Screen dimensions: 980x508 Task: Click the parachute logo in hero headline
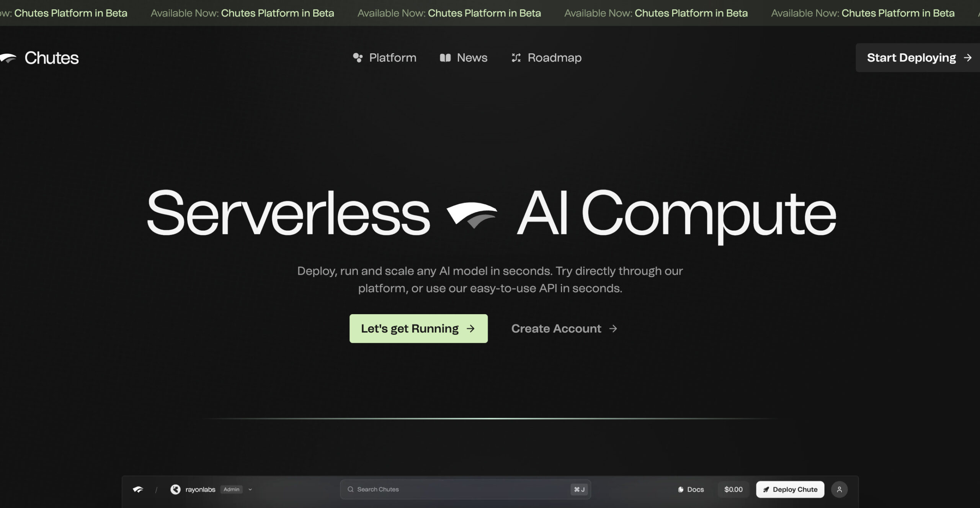point(472,215)
